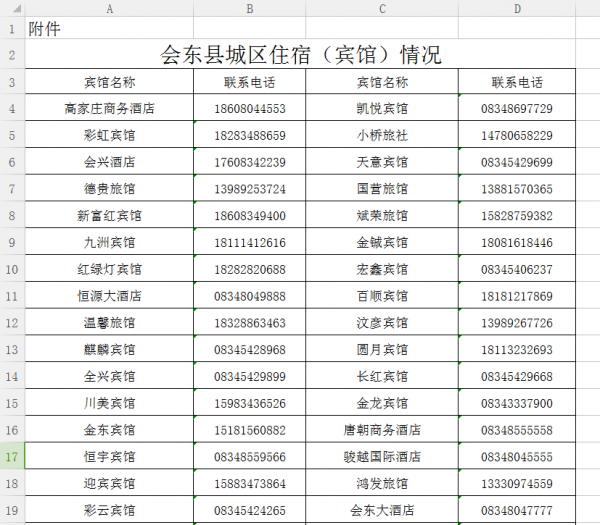This screenshot has width=600, height=525.
Task: Select cell 宏鑫宾馆
Action: click(382, 269)
